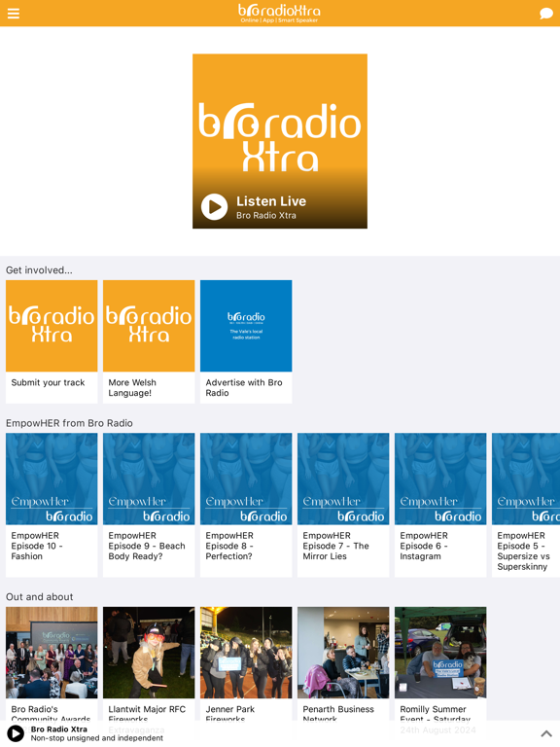This screenshot has width=560, height=747.
Task: Click the Out and about heading
Action: 39,597
